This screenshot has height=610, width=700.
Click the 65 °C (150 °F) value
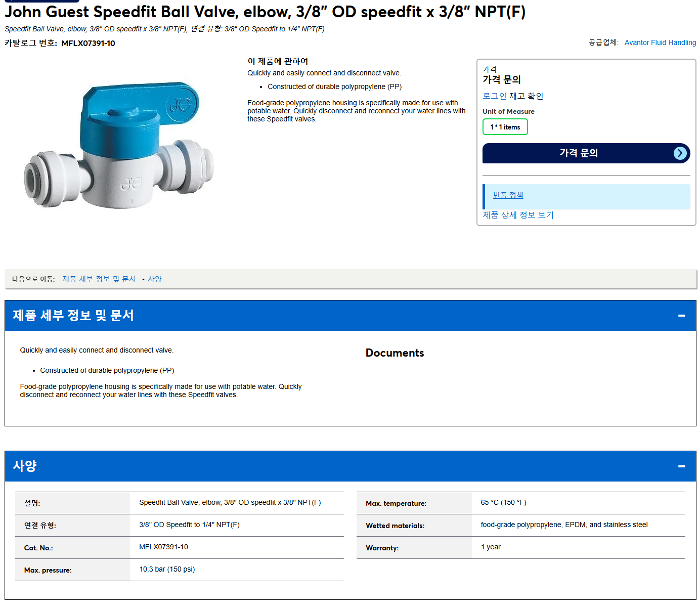point(504,503)
